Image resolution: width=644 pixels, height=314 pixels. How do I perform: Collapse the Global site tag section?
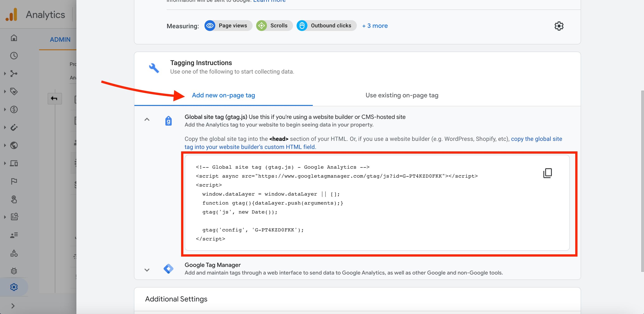(x=147, y=120)
